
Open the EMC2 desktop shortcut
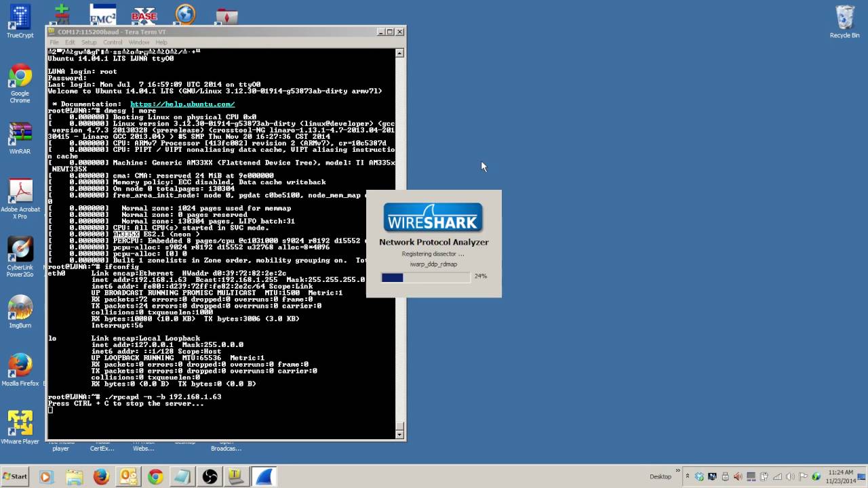tap(102, 14)
